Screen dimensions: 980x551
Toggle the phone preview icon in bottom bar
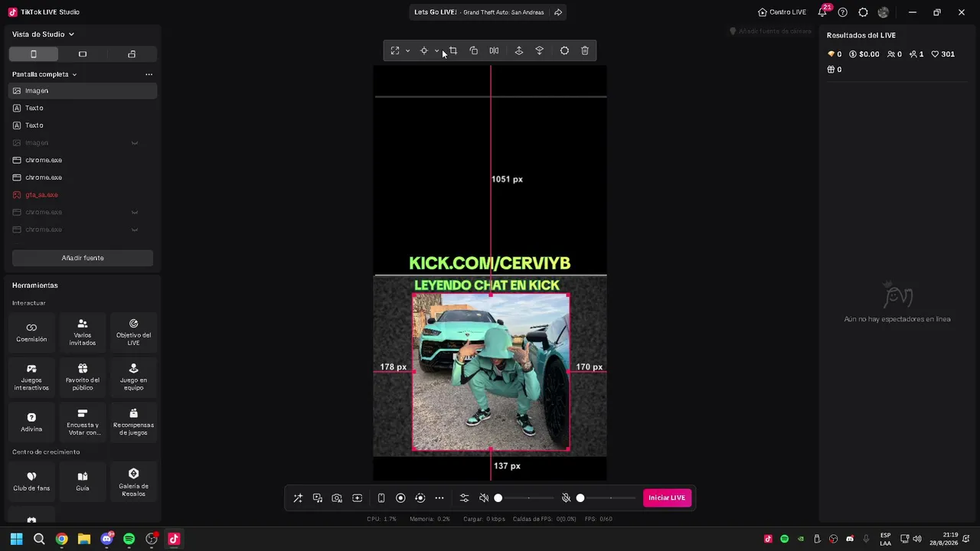click(381, 498)
